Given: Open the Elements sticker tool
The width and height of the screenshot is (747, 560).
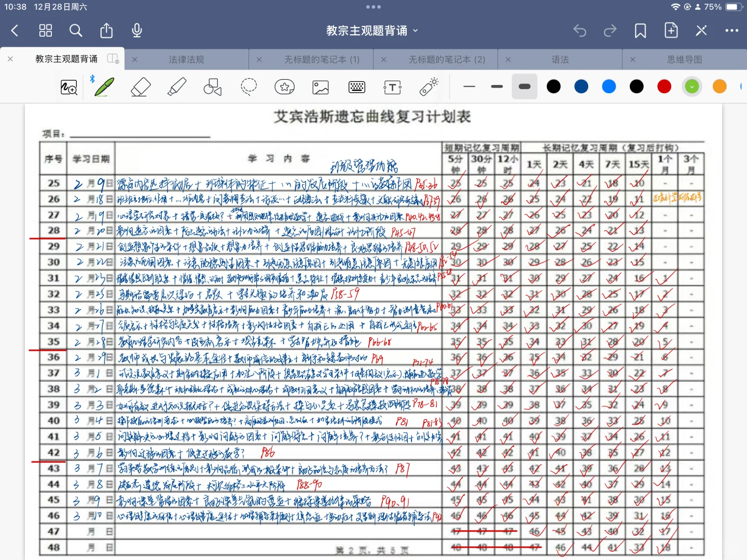Looking at the screenshot, I should click(x=284, y=87).
